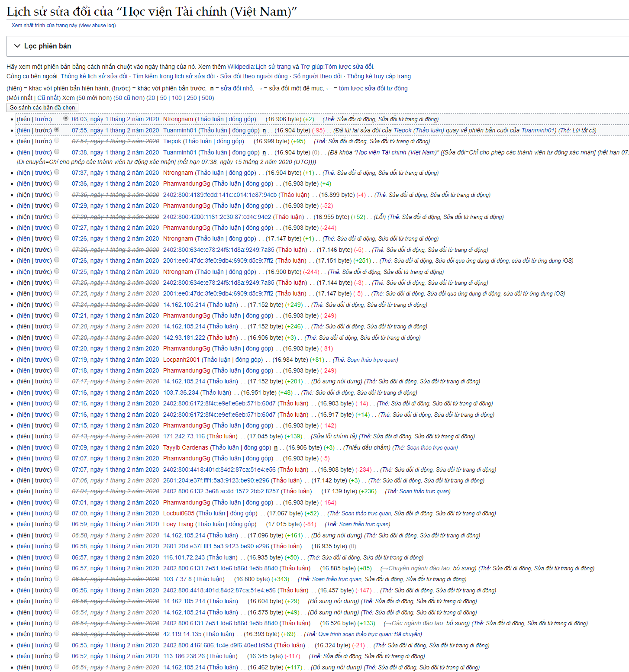
Task: Open Số người theo dõi link
Action: 317,76
